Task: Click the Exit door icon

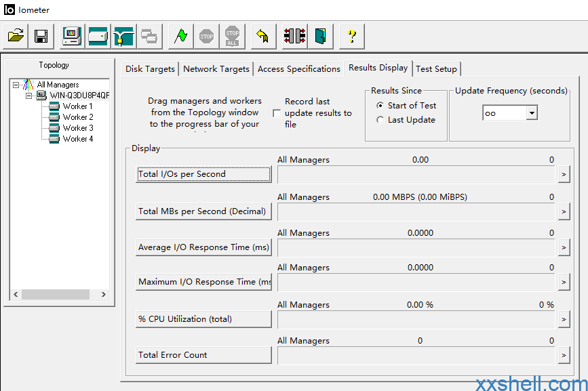Action: pyautogui.click(x=320, y=37)
